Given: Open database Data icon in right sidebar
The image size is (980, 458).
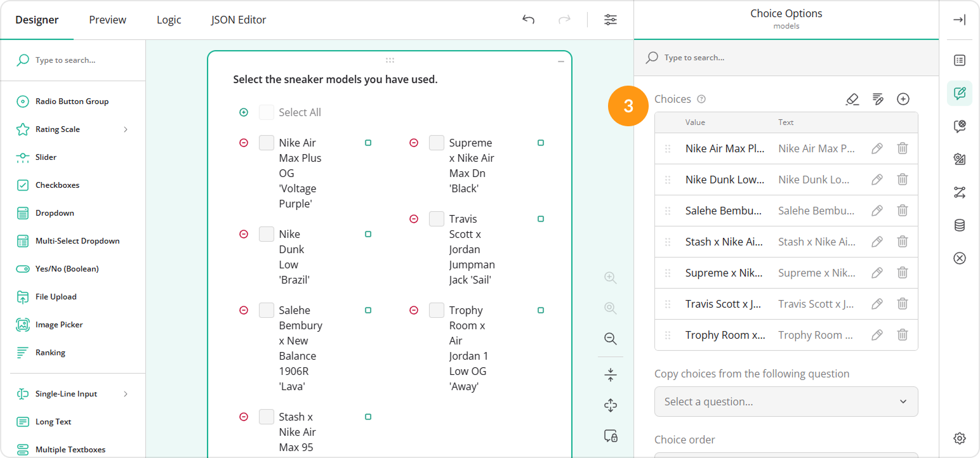Looking at the screenshot, I should [960, 225].
